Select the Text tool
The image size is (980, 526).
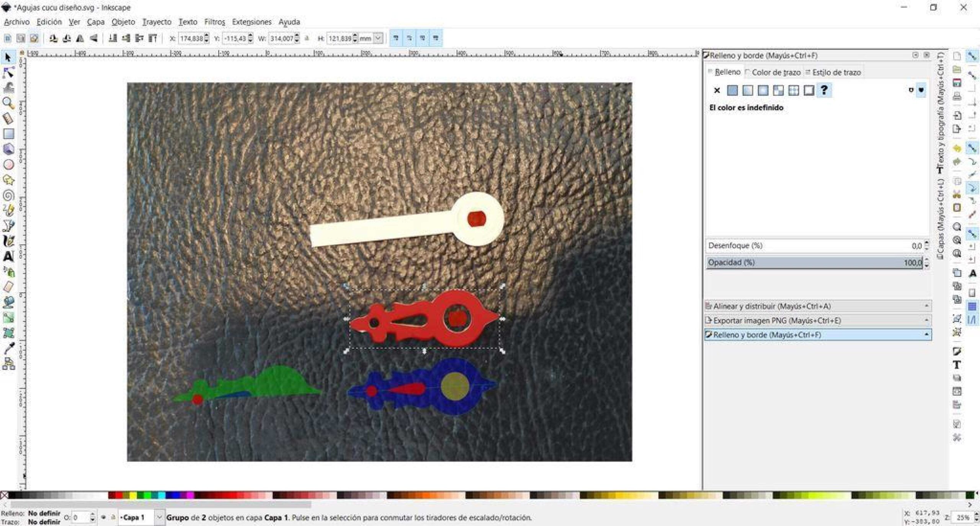(8, 256)
